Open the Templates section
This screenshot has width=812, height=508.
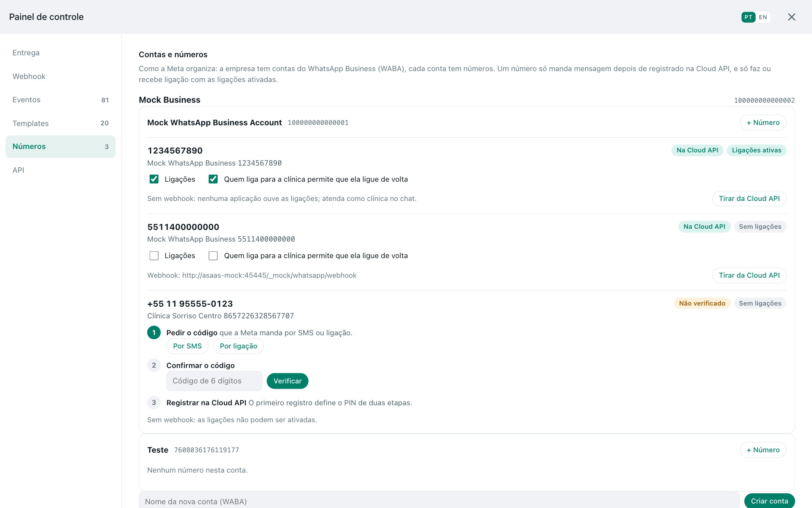tap(61, 123)
